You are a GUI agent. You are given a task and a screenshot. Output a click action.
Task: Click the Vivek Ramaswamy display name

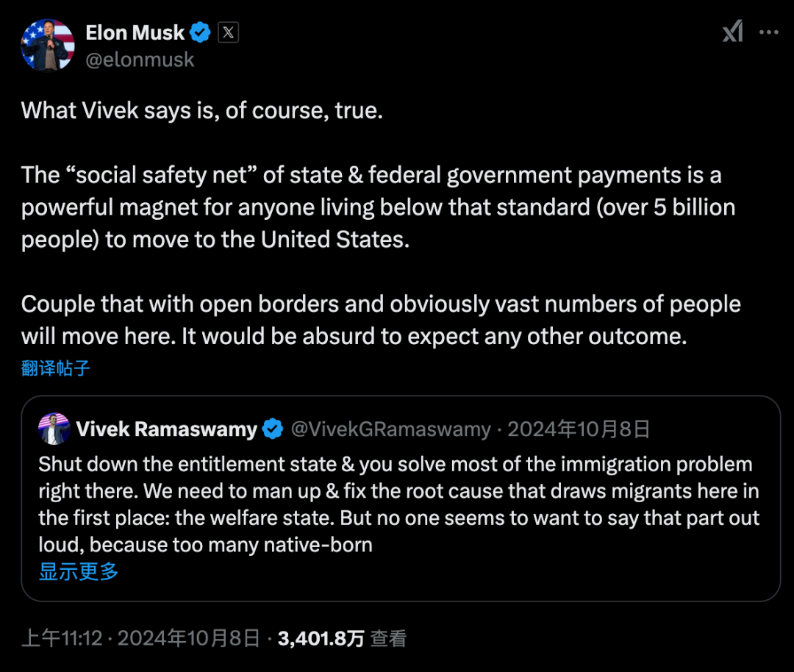click(x=168, y=429)
